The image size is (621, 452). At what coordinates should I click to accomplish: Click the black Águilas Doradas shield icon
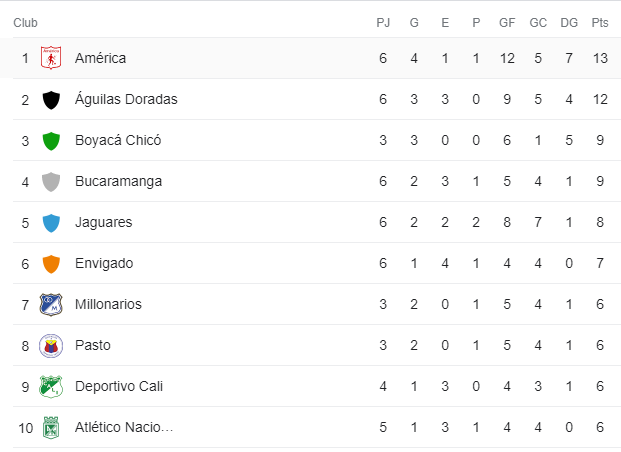51,100
